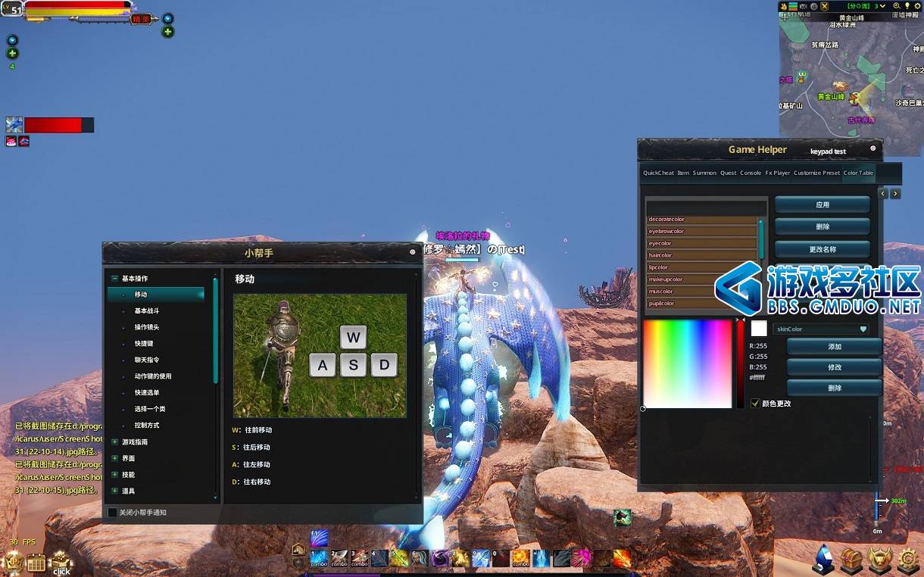This screenshot has width=924, height=577.
Task: Expand the 界面 tree section
Action: (x=114, y=458)
